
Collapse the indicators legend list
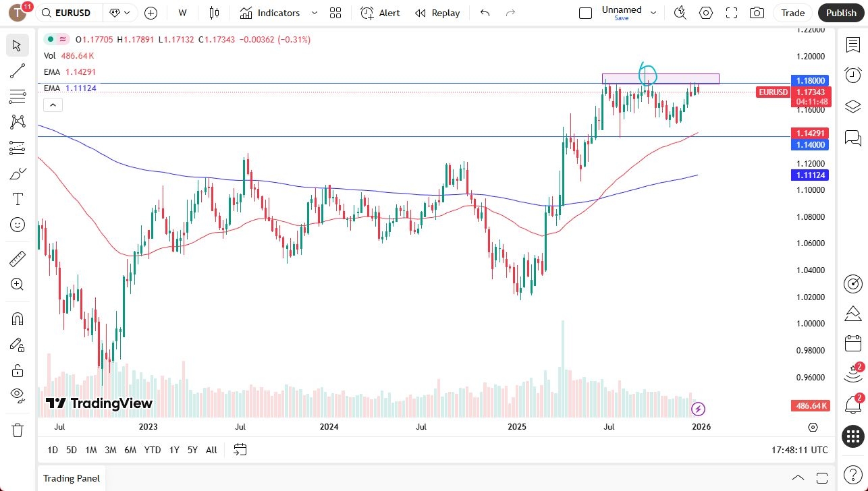coord(53,105)
